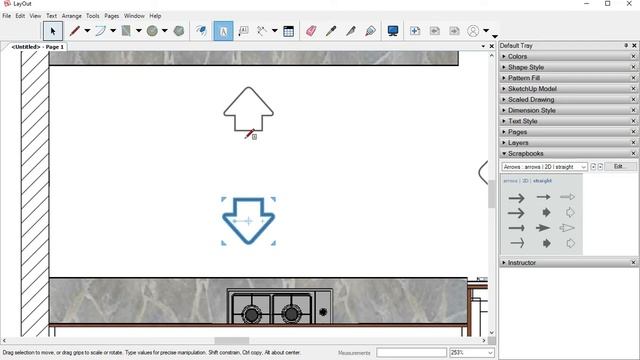Click the scrapbook Edit button
This screenshot has height=360, width=640.
(619, 167)
